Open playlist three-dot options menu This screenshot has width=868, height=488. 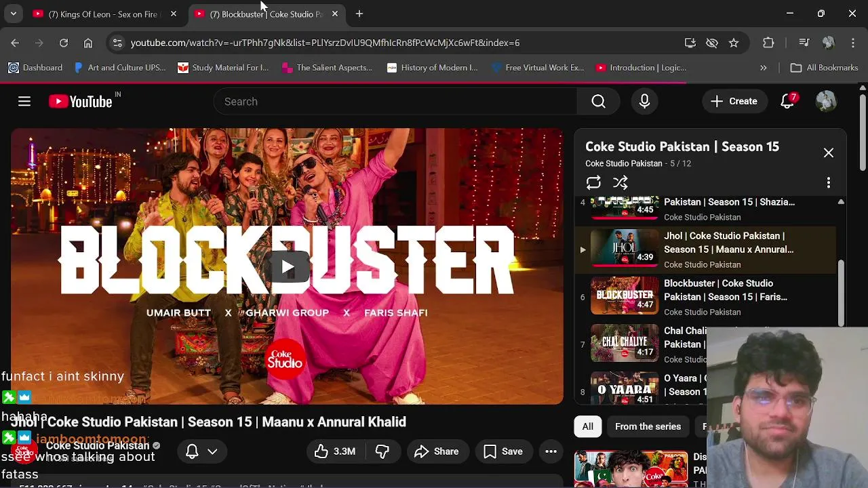(x=829, y=183)
